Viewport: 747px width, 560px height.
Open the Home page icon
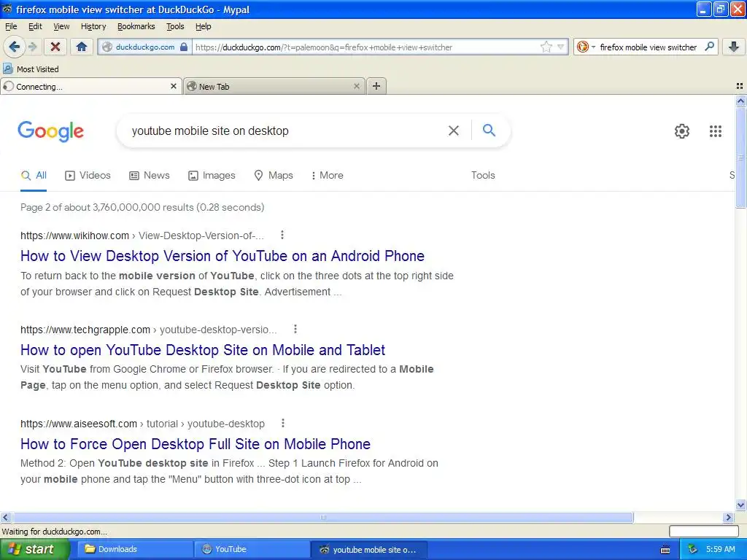point(82,47)
